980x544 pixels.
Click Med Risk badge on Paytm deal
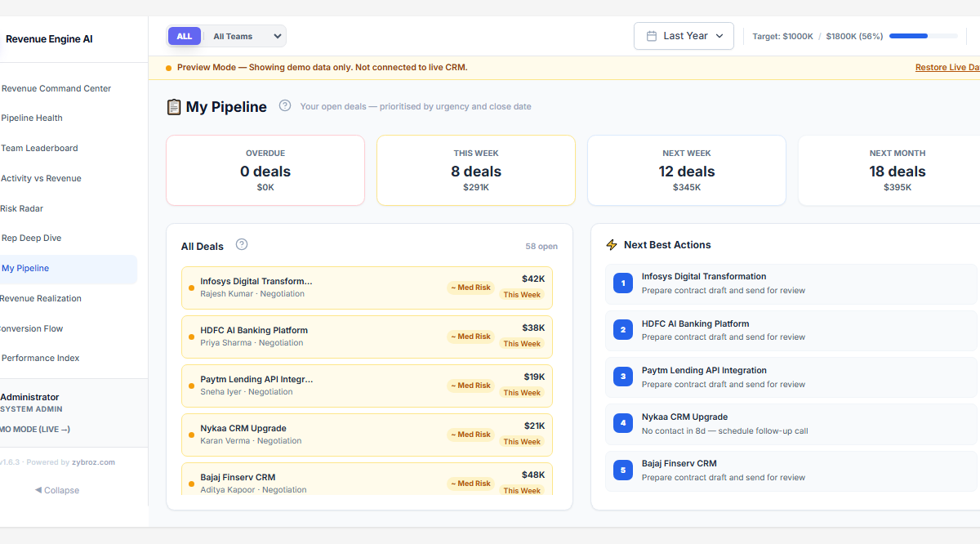click(x=471, y=386)
